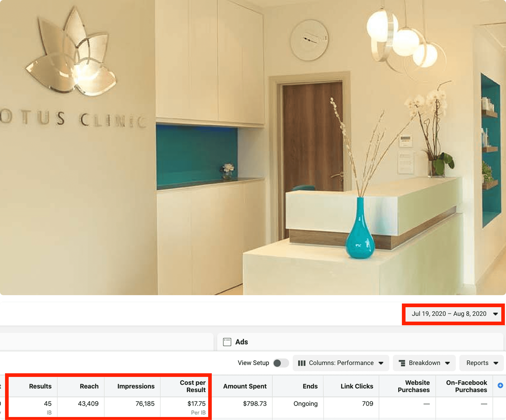Screen dimensions: 506x420
Task: Expand the Columns: Performance dropdown
Action: pos(341,363)
